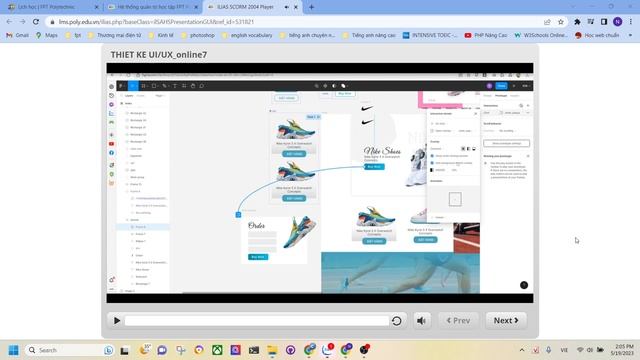Go to previous slide with Prev button
The width and height of the screenshot is (640, 360).
(x=458, y=321)
